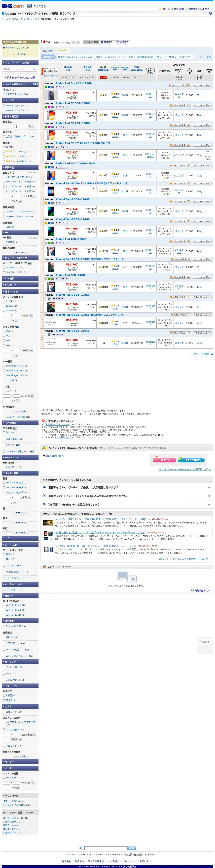The height and width of the screenshot is (868, 215).
Task: Click the 詳しく比較する compare button
Action: pos(50,70)
